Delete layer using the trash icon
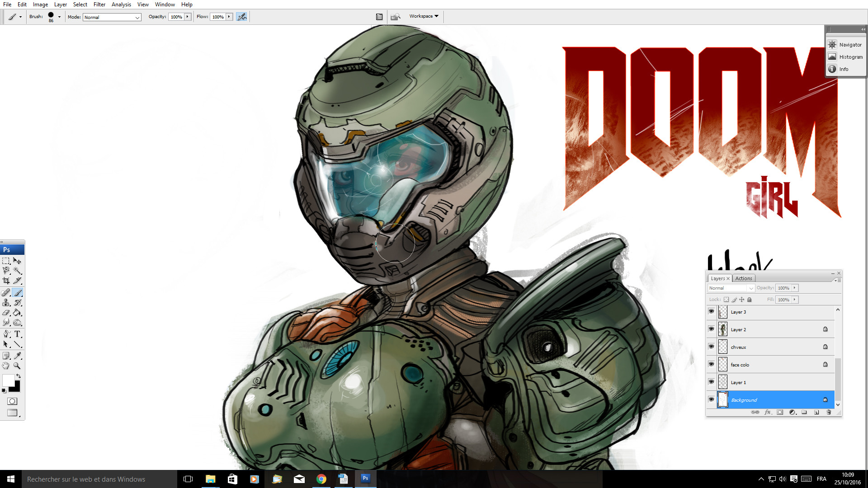 tap(829, 412)
